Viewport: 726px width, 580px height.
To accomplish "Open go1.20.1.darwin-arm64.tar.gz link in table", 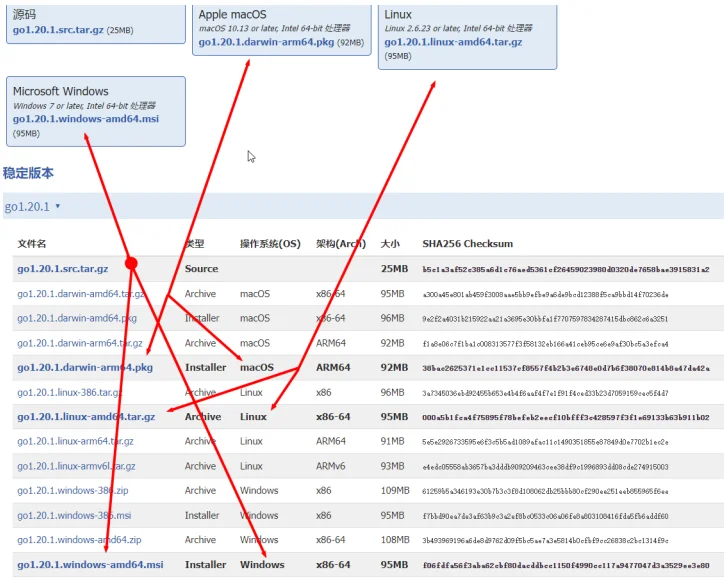I will click(80, 343).
